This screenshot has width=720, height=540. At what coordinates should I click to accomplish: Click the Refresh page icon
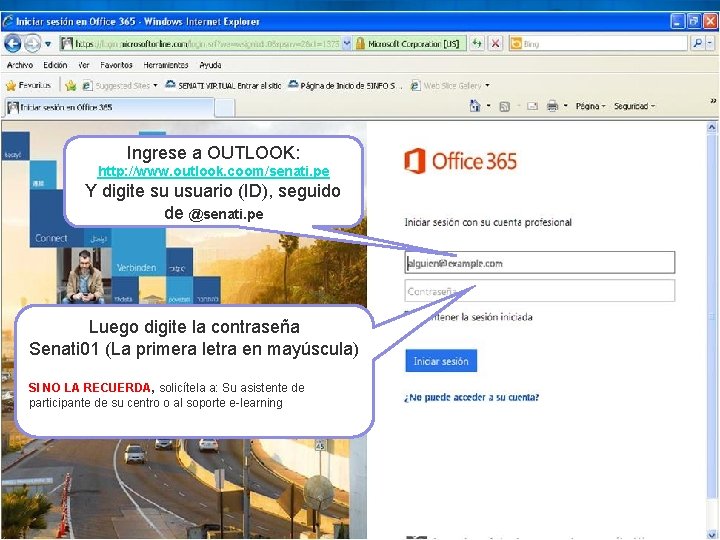477,44
